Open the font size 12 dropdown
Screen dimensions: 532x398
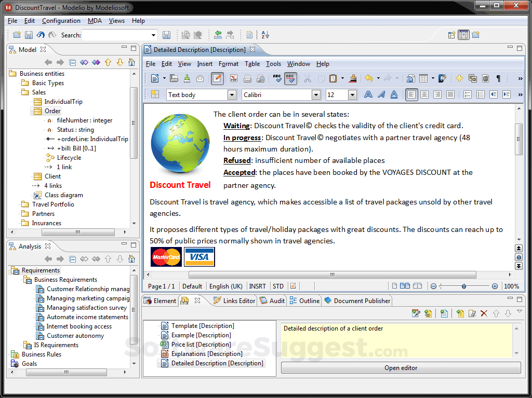click(x=352, y=95)
